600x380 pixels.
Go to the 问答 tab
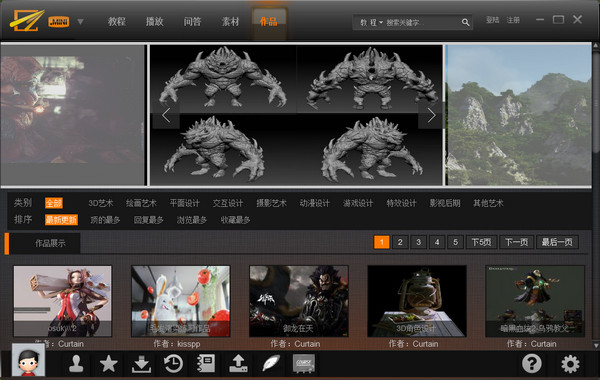(x=192, y=21)
